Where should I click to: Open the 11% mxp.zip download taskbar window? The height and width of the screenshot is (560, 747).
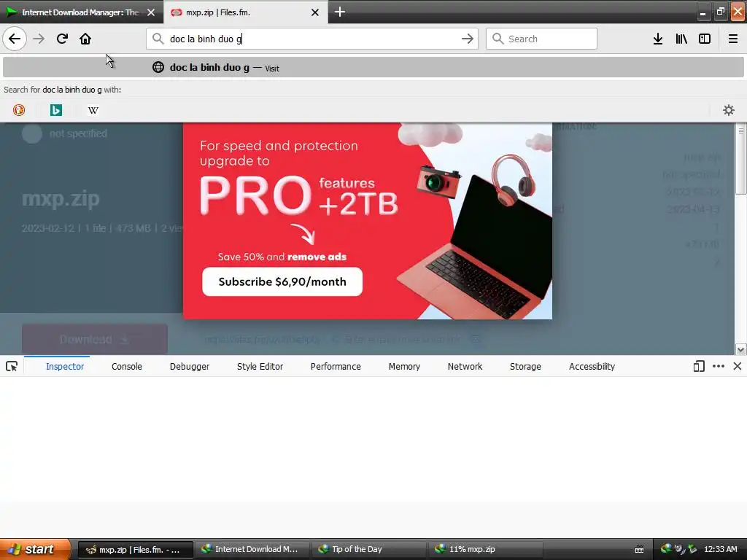(x=486, y=550)
